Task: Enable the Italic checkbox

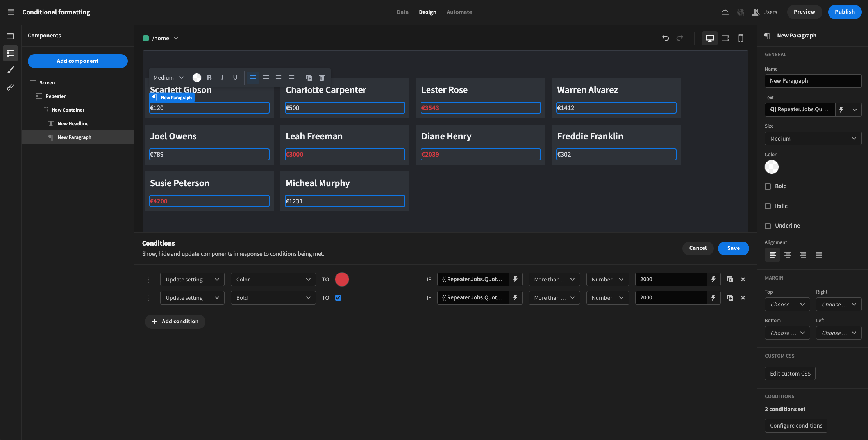Action: 768,207
